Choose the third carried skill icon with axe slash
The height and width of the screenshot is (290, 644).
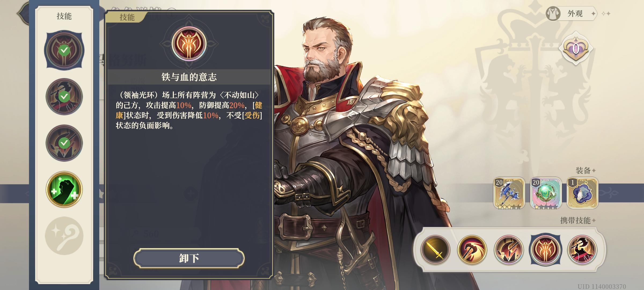pos(509,250)
